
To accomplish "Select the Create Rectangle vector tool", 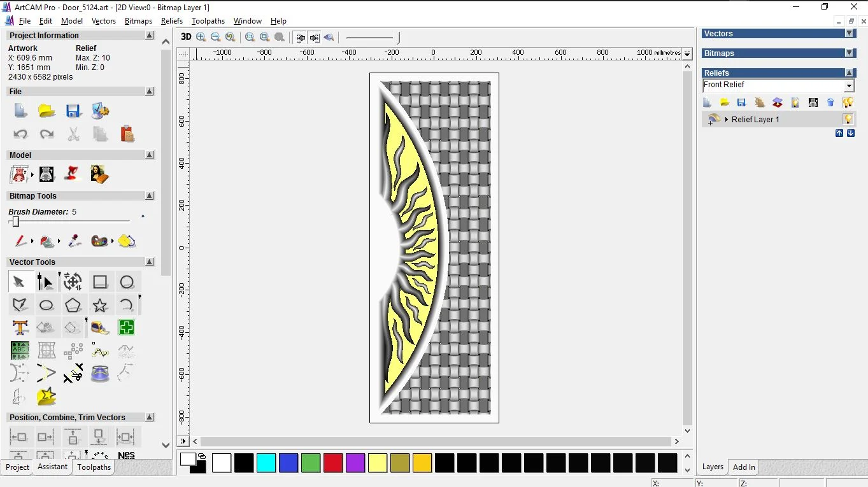I will 100,282.
